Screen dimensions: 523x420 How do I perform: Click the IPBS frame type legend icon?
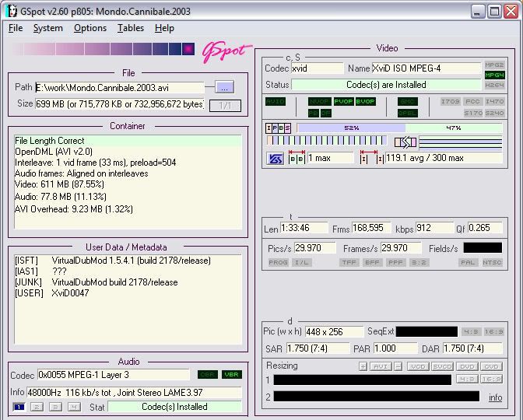pos(278,128)
